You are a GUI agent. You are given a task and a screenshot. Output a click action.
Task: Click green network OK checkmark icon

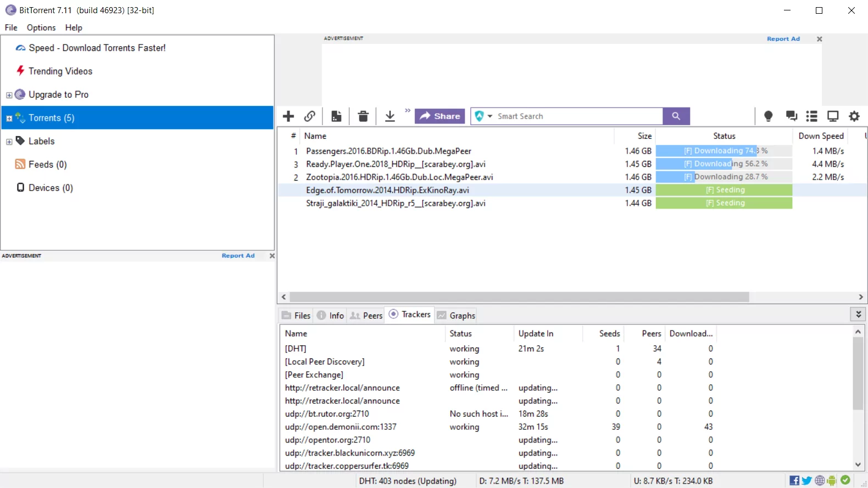(x=845, y=480)
